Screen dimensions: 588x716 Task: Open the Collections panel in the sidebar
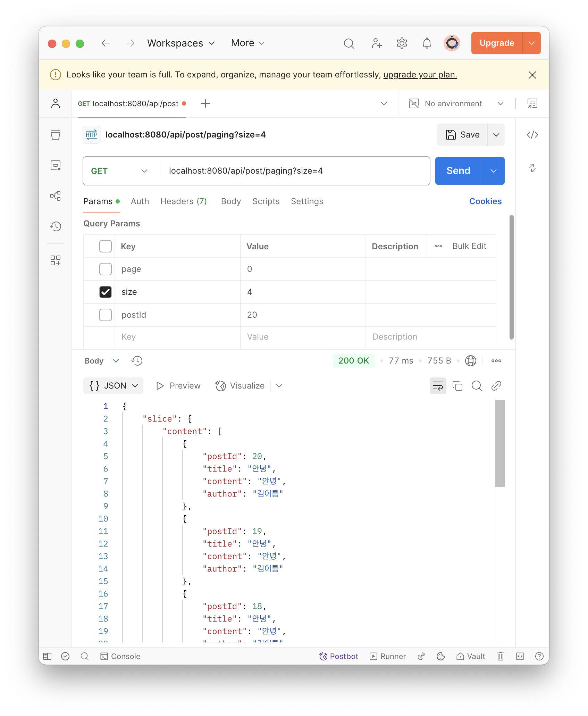[x=56, y=135]
